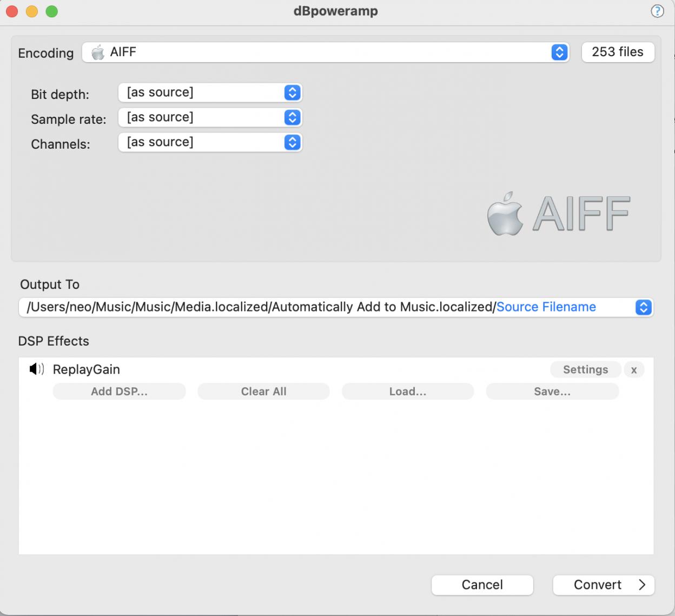Open the Output To path dropdown arrow

click(x=643, y=307)
